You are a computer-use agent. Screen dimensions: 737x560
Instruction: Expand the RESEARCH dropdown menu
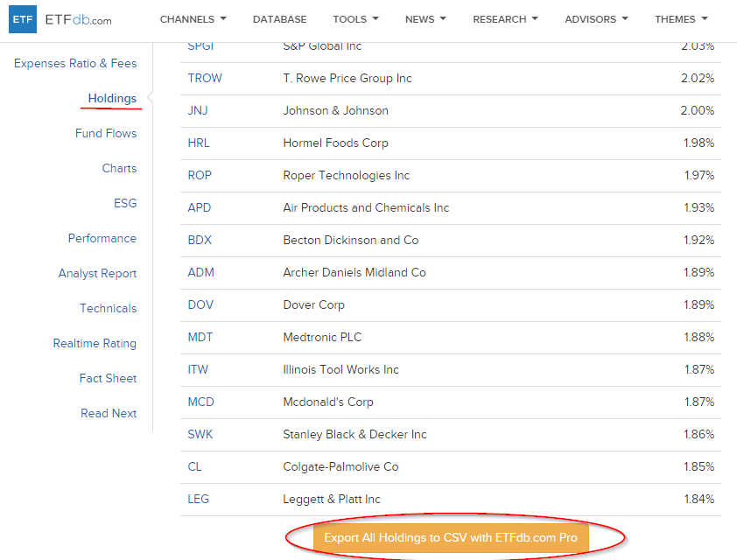click(505, 19)
